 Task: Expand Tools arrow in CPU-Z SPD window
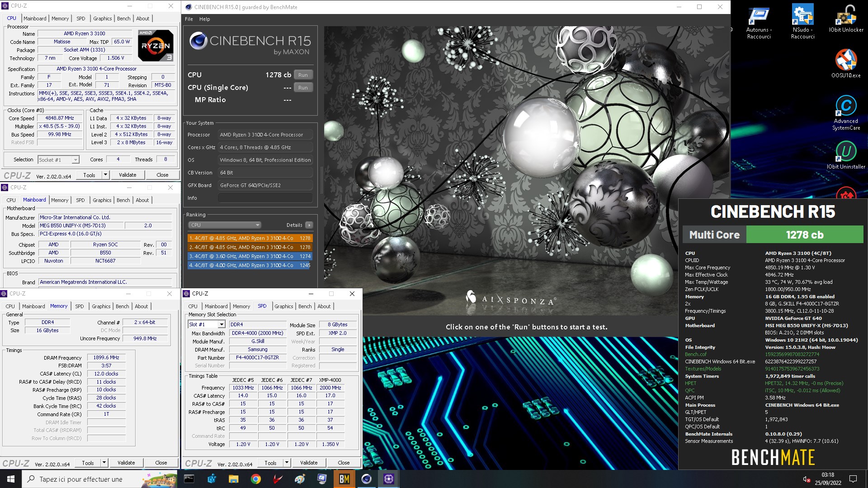pyautogui.click(x=287, y=463)
